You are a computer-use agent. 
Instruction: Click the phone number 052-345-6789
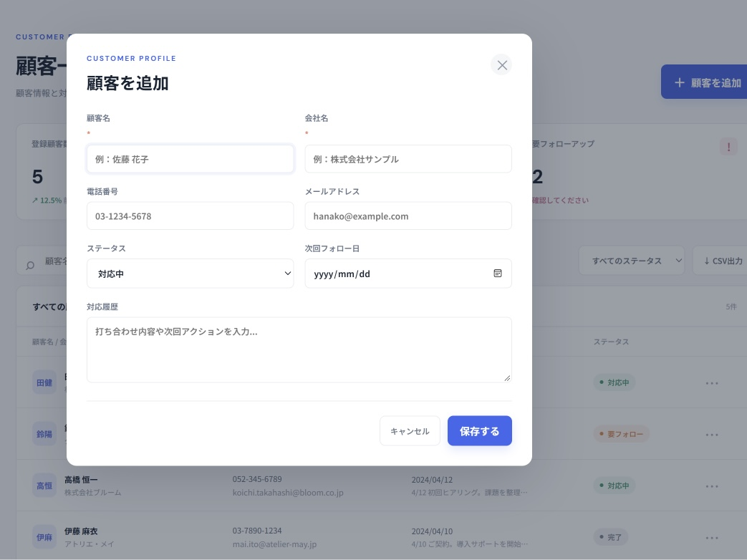[257, 479]
